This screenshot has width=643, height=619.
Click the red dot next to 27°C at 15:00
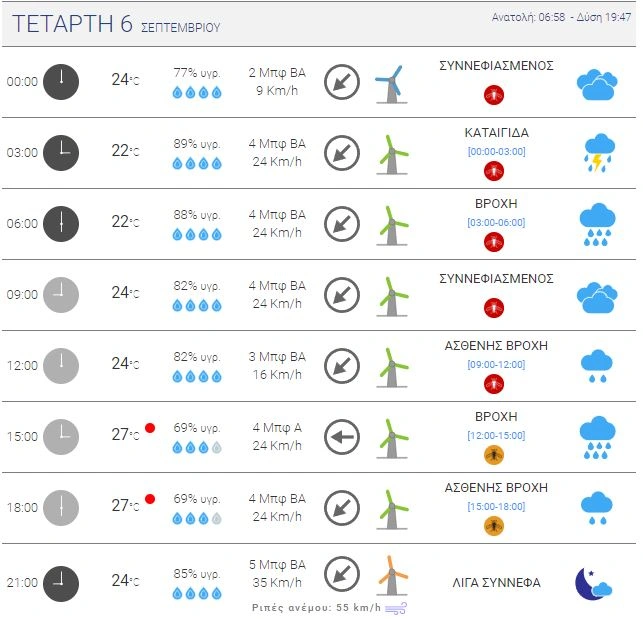tap(150, 428)
